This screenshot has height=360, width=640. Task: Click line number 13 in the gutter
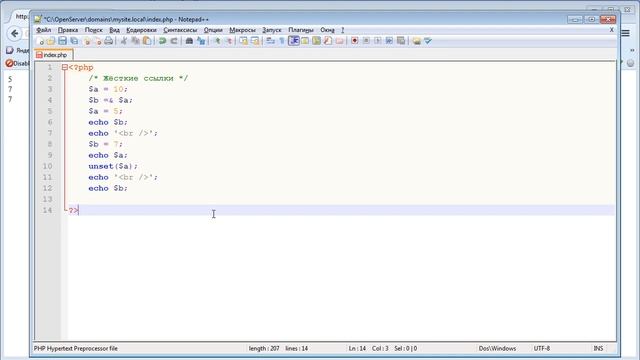tap(47, 200)
